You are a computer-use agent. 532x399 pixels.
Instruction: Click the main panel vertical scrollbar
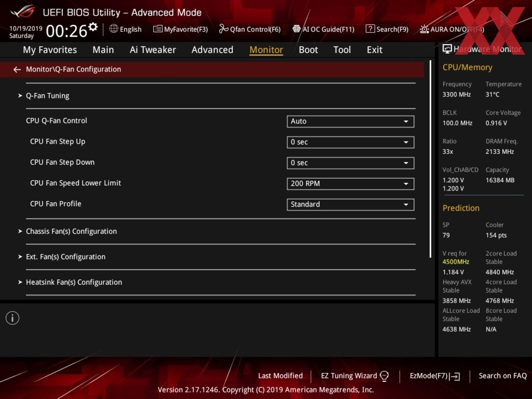coord(431,159)
